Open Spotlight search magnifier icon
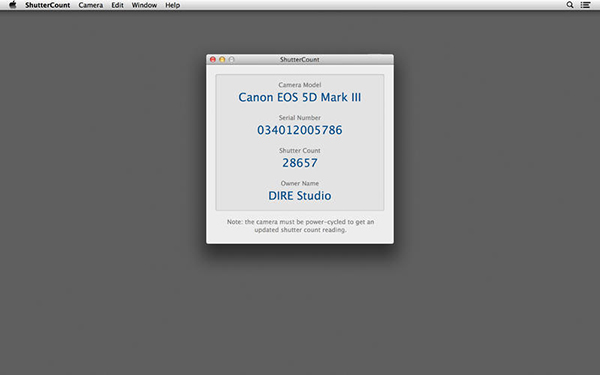The image size is (600, 375). pos(570,5)
